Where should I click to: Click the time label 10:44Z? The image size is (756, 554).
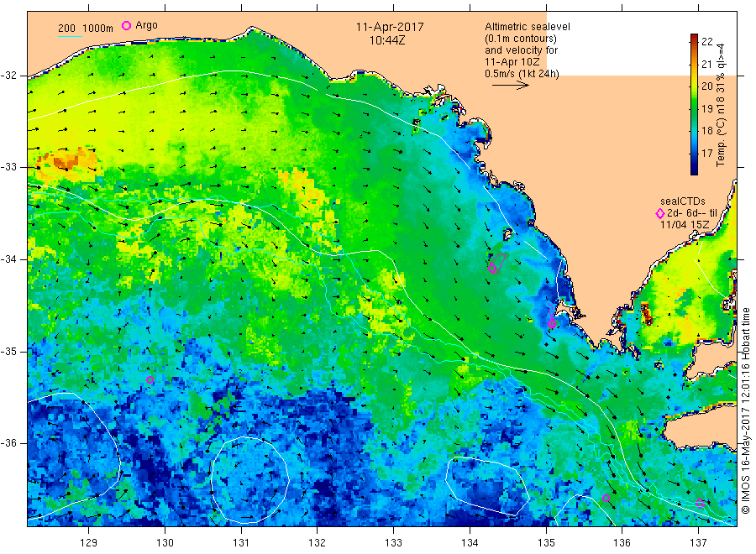(x=387, y=40)
